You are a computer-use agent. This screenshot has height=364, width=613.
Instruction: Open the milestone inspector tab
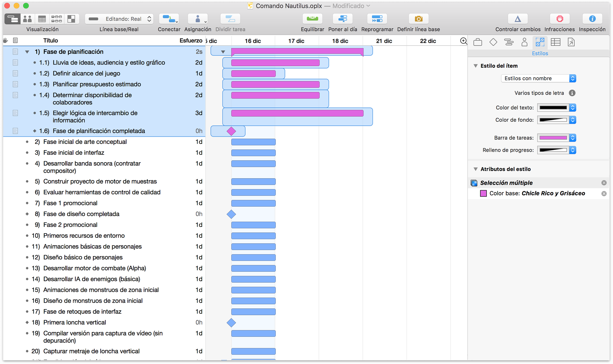point(493,42)
